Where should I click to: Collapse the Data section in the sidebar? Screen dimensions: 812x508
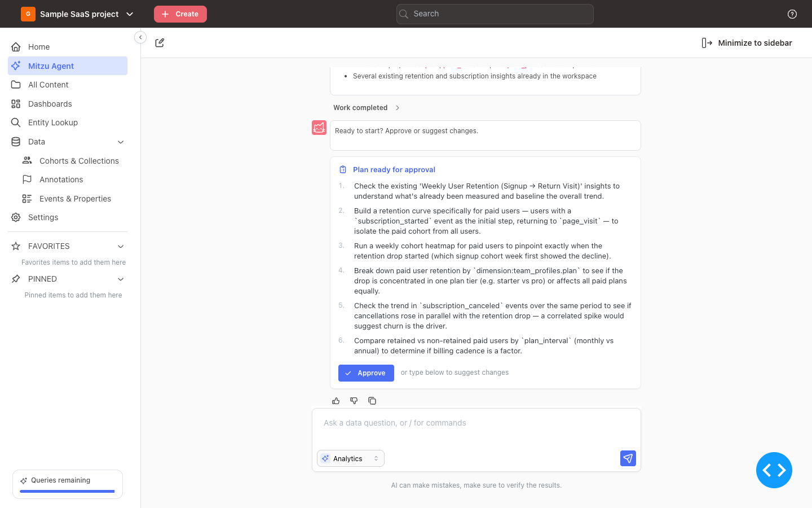121,142
